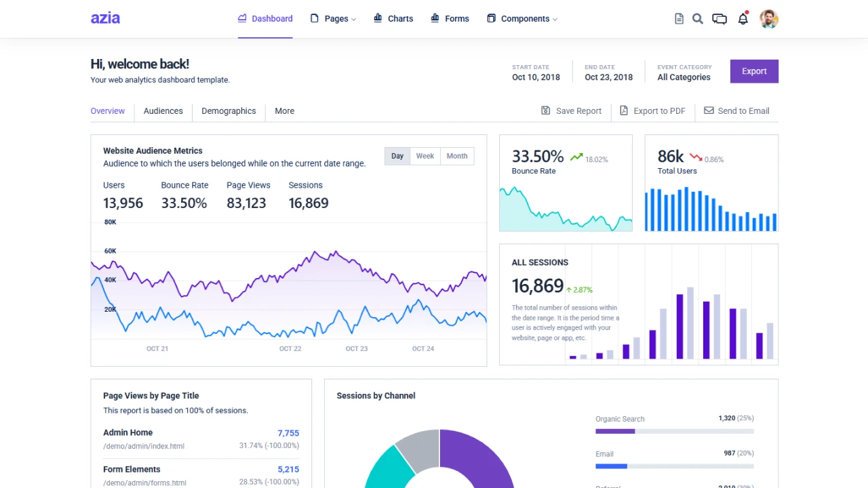Open the Form Elements page title

tap(132, 469)
